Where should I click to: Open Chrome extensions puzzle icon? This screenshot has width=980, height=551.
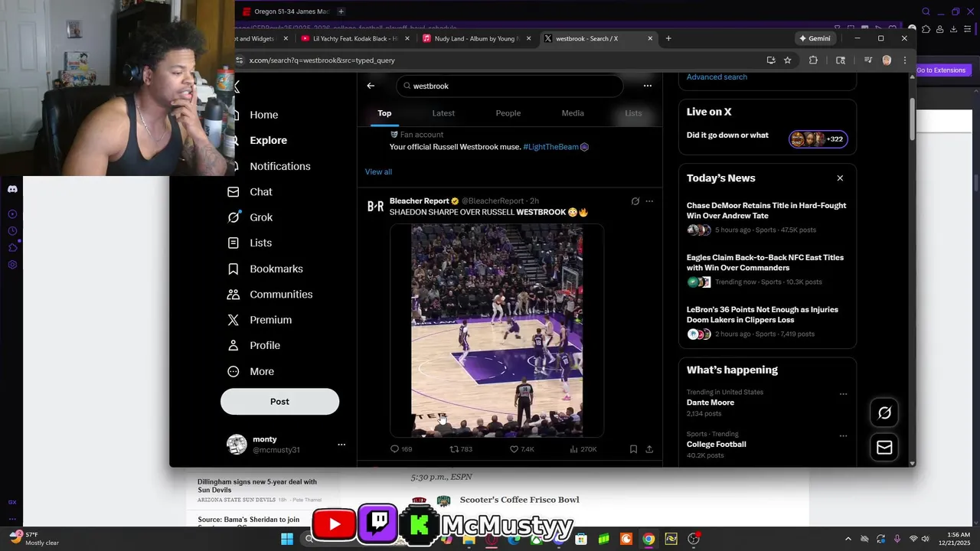click(813, 60)
